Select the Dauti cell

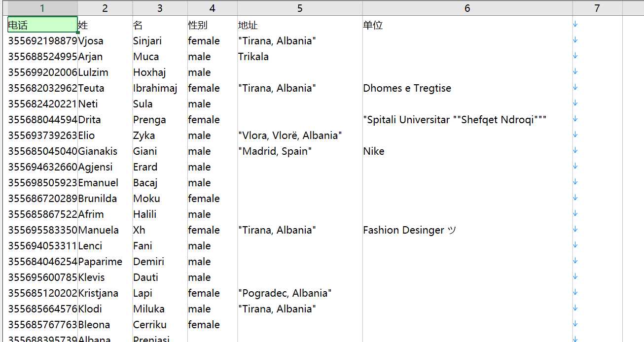coord(160,277)
